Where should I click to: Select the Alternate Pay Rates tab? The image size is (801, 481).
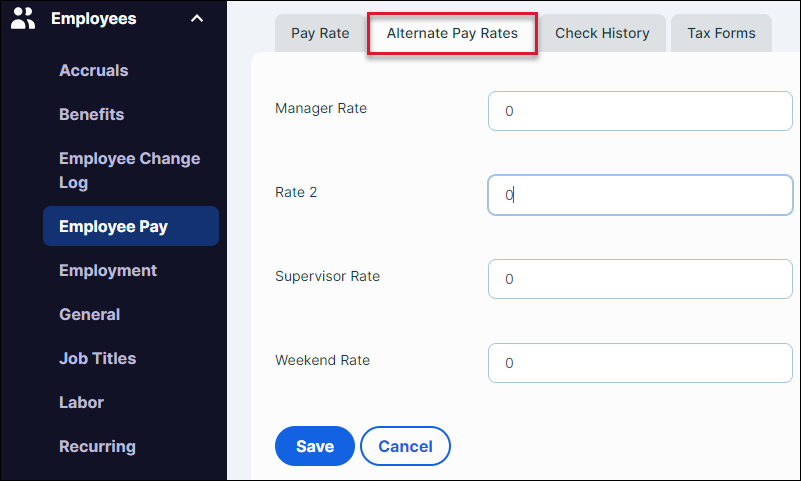(452, 33)
